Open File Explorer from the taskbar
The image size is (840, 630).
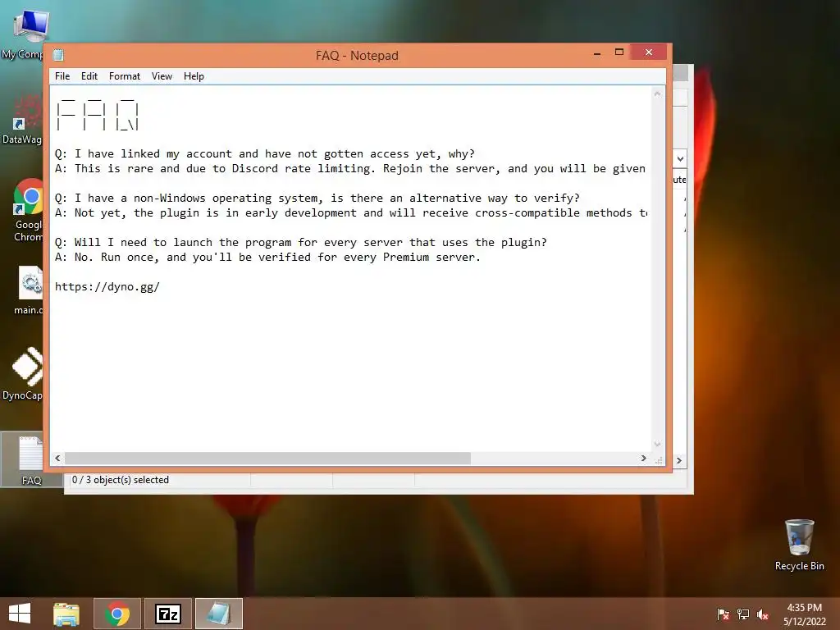coord(66,614)
